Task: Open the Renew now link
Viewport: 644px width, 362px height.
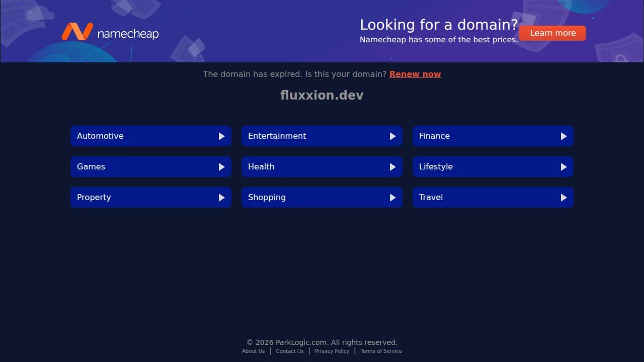Action: pyautogui.click(x=415, y=74)
